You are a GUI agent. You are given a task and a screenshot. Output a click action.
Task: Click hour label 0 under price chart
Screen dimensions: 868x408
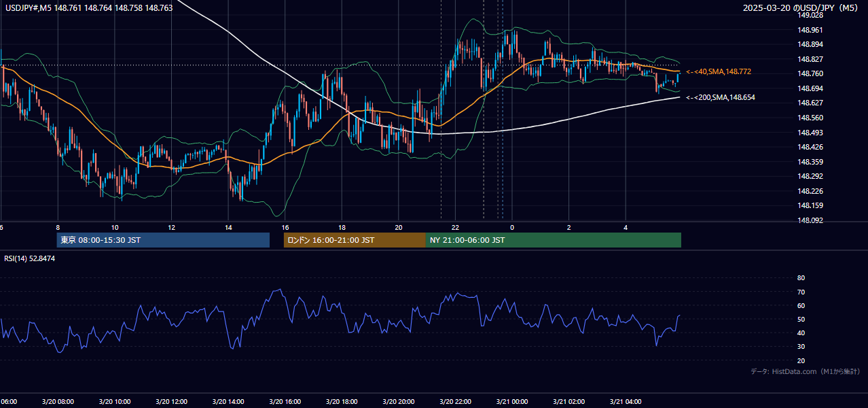(512, 228)
